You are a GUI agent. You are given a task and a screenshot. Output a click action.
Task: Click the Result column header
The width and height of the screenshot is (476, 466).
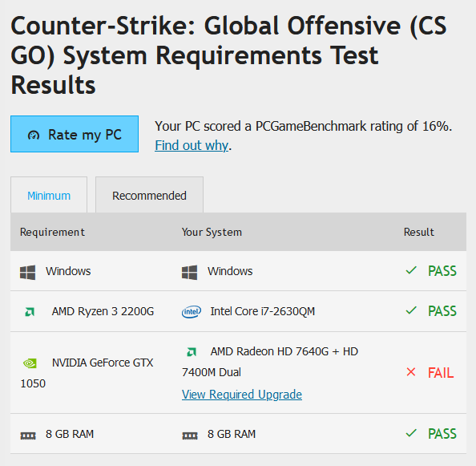(x=419, y=232)
